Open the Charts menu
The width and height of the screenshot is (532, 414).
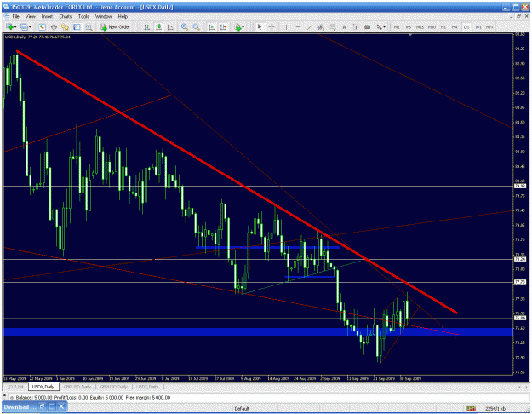coord(66,16)
